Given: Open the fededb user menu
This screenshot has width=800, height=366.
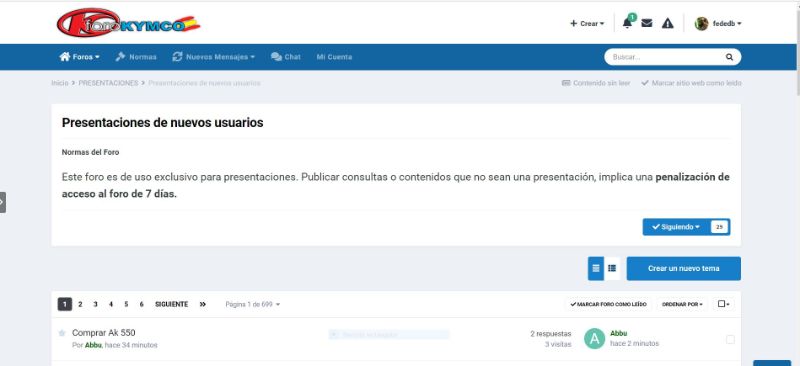Looking at the screenshot, I should click(727, 23).
